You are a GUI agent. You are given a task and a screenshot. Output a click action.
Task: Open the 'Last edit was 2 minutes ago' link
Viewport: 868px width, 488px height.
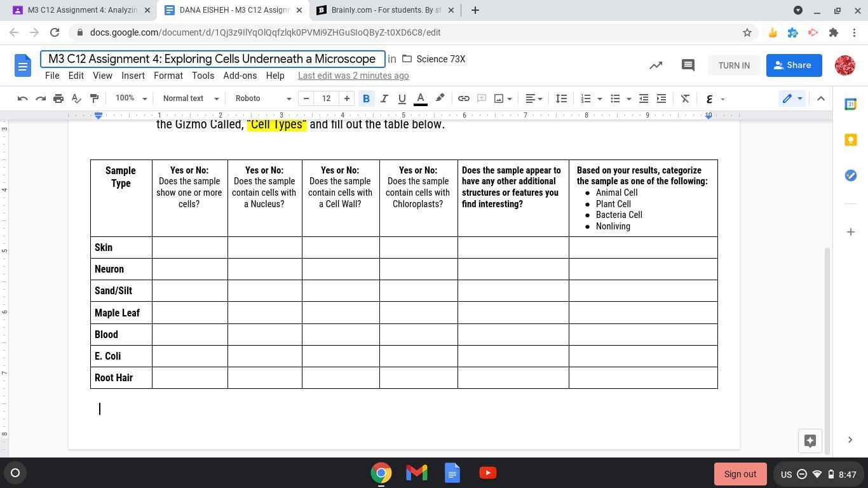click(353, 76)
